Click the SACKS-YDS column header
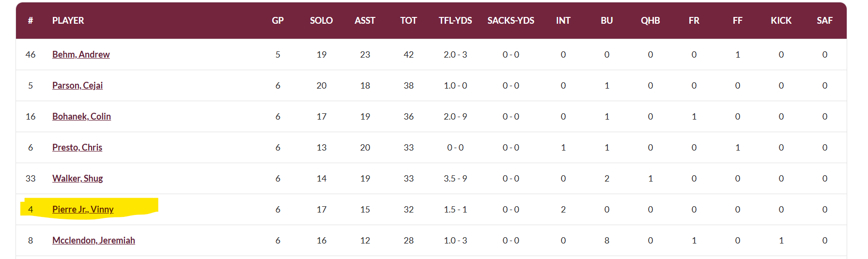Image resolution: width=868 pixels, height=259 pixels. pos(511,21)
